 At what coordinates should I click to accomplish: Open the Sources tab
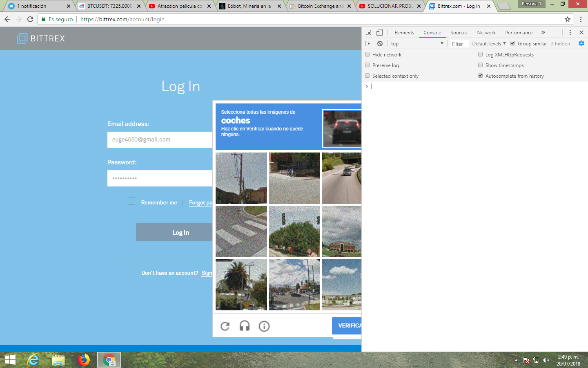coord(459,33)
